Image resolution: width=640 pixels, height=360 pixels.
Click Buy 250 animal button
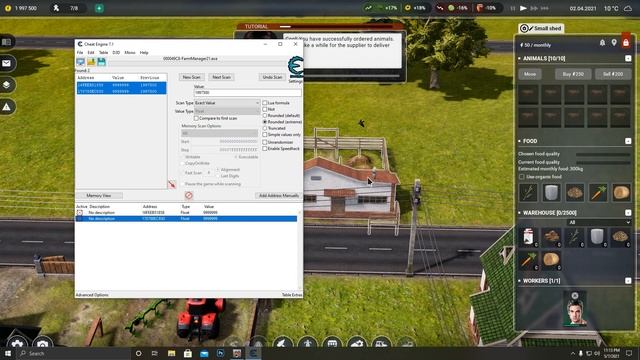pyautogui.click(x=573, y=74)
